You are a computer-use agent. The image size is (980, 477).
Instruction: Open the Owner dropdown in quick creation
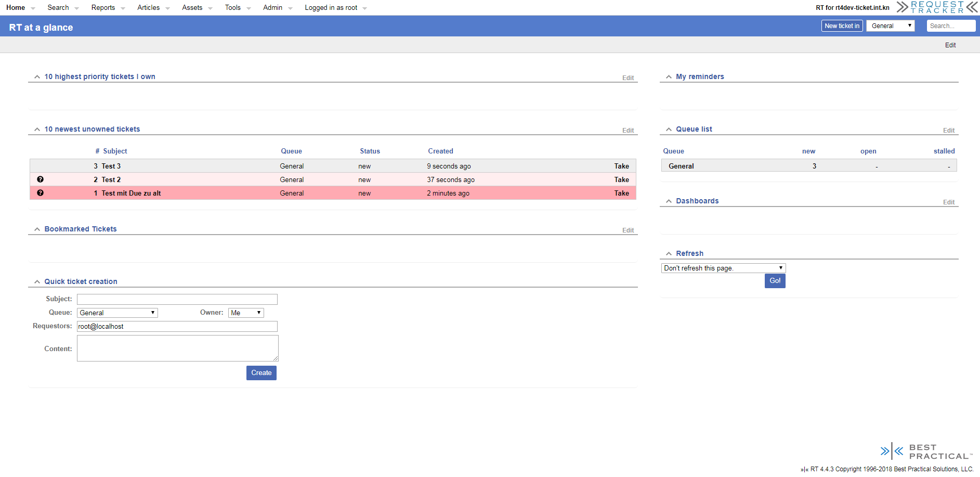(x=246, y=313)
